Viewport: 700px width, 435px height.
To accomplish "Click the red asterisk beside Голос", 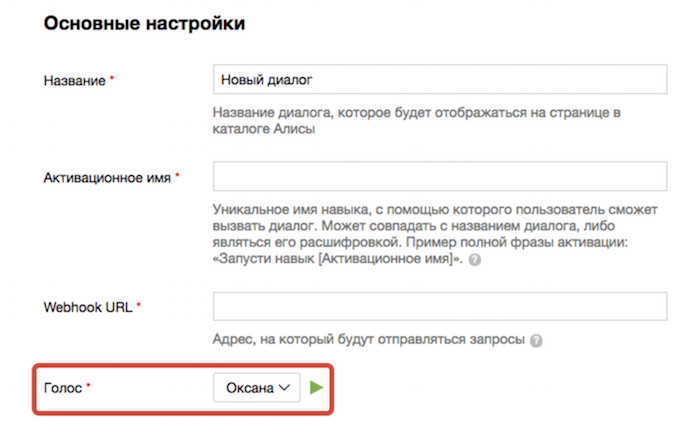I will pyautogui.click(x=88, y=385).
